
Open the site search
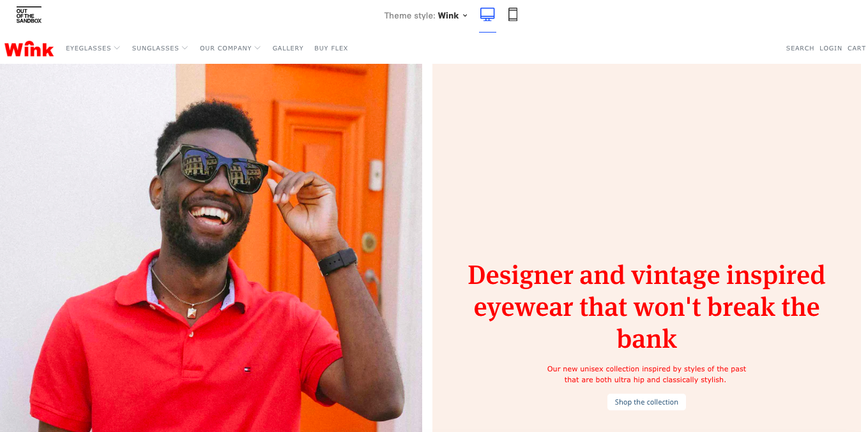pos(800,48)
